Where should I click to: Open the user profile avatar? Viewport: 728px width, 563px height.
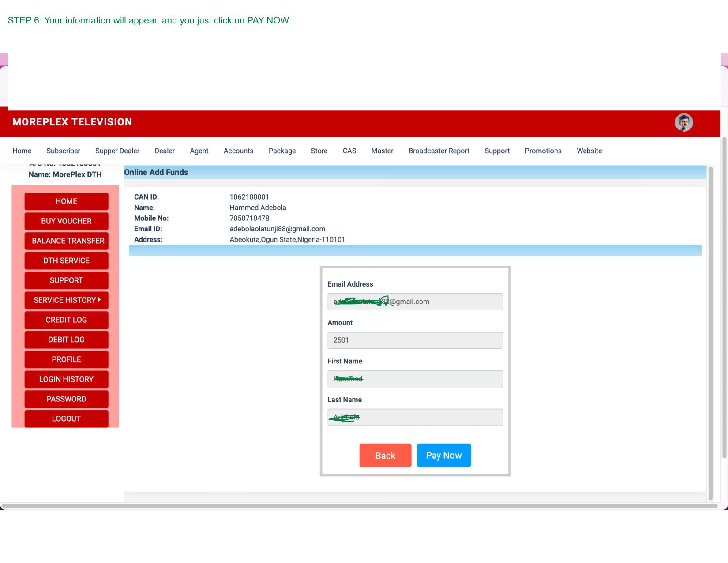click(x=684, y=122)
